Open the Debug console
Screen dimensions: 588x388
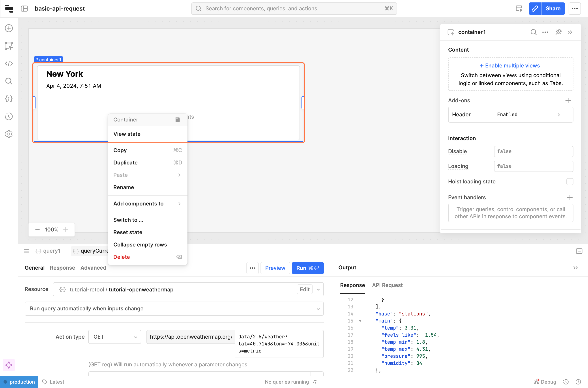pos(545,382)
